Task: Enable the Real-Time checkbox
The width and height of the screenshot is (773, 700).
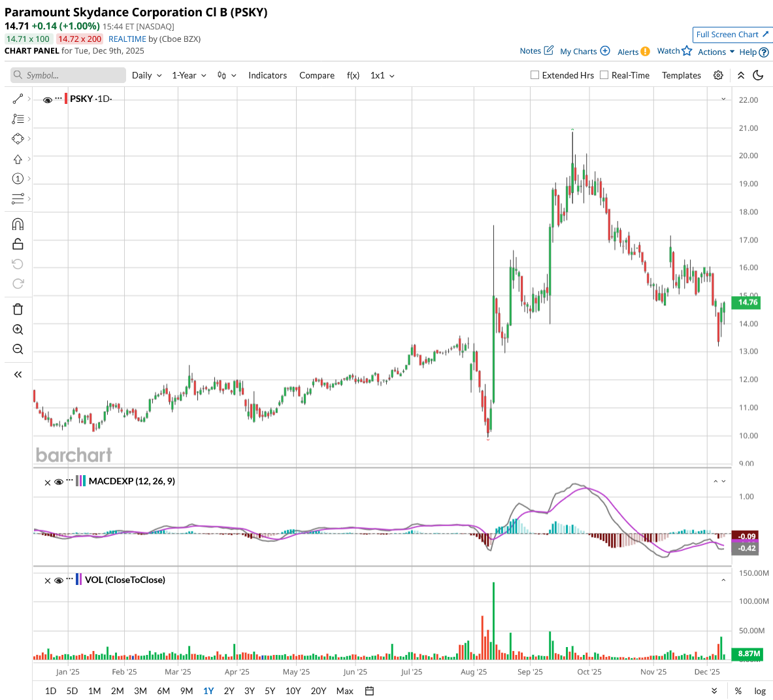Action: point(604,75)
